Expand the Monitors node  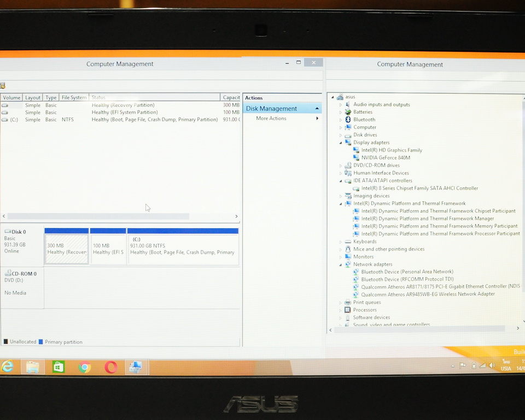tap(341, 257)
